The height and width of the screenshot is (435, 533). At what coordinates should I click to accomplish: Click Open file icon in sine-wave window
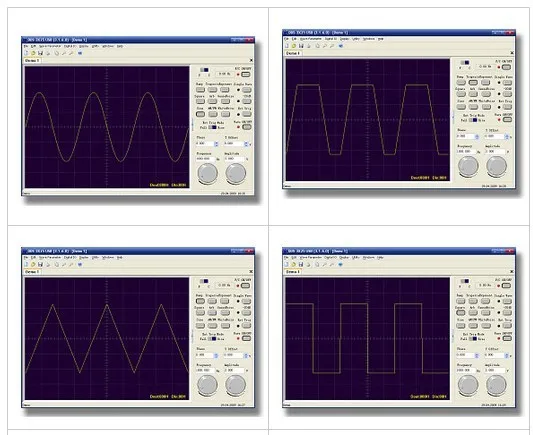tap(33, 53)
